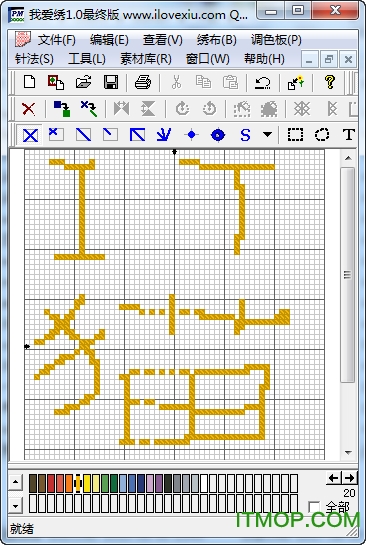Click the dashed outline shape with pencil icon
Image resolution: width=366 pixels, height=545 pixels.
(x=242, y=109)
